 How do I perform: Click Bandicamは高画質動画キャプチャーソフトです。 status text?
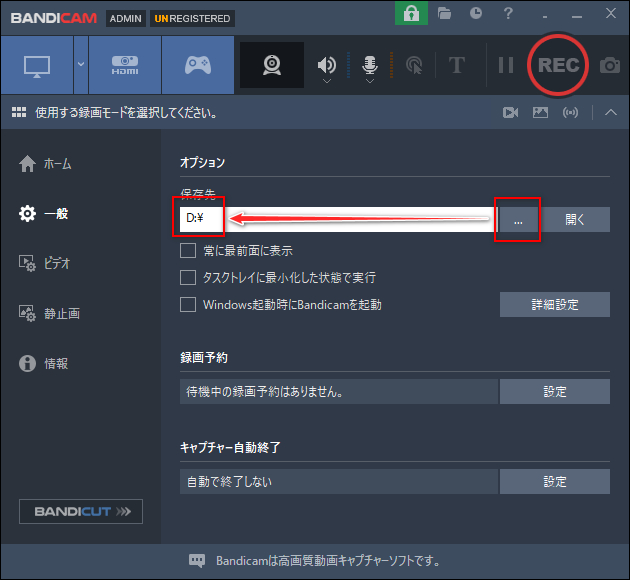pos(328,561)
